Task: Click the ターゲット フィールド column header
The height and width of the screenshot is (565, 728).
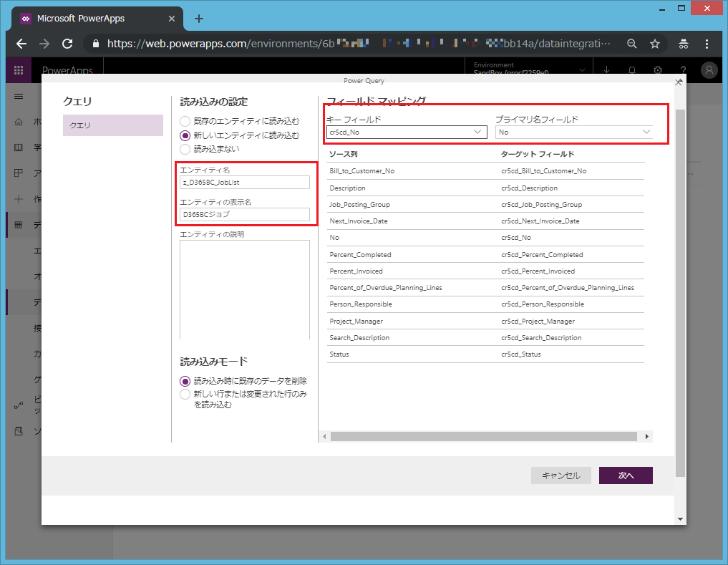Action: pos(538,154)
